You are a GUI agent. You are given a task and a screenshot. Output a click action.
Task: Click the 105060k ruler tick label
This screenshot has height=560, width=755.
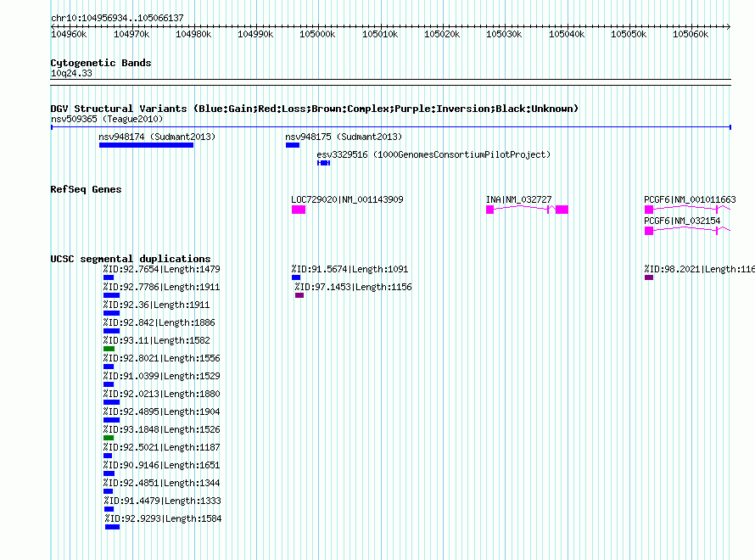691,34
